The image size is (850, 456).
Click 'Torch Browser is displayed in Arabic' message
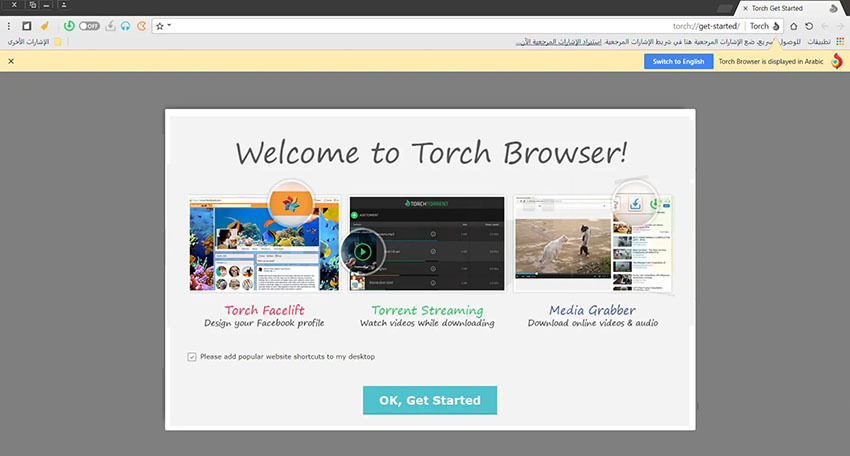click(771, 61)
